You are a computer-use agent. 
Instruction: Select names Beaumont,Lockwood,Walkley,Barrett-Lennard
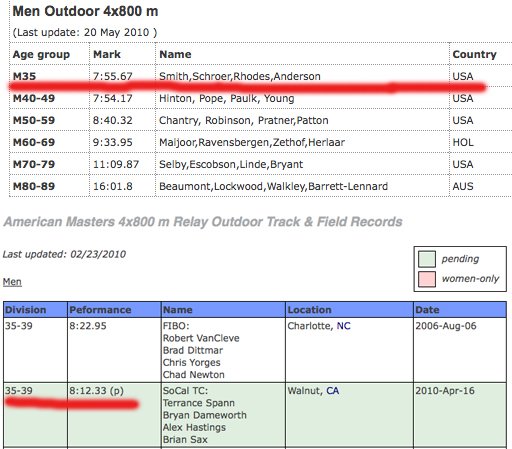273,186
